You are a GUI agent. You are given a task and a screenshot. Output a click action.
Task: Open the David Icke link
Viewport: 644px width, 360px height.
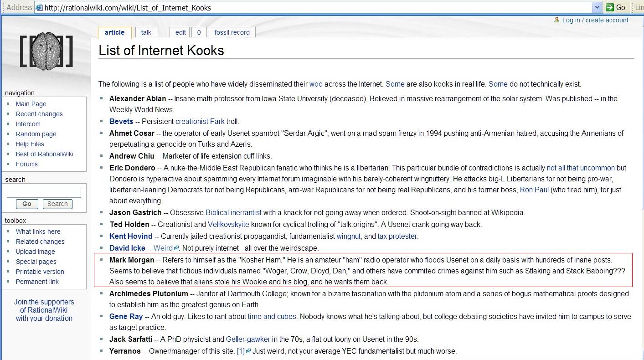click(127, 248)
